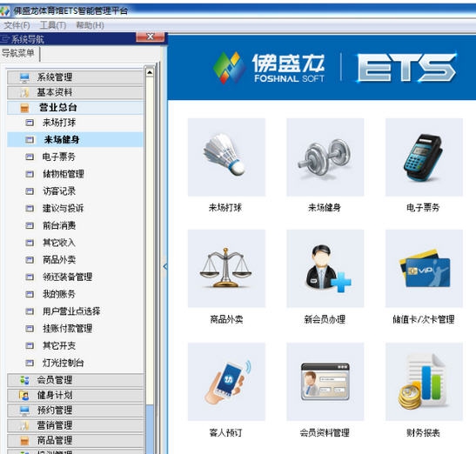Open the 电子票务 POS terminal tile

click(x=424, y=157)
